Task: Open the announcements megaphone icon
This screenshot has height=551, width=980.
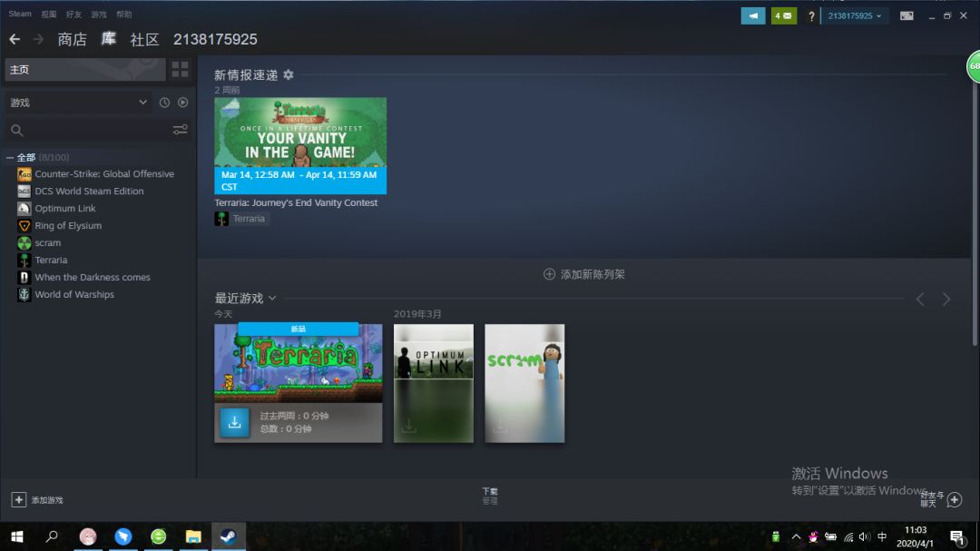Action: (752, 15)
